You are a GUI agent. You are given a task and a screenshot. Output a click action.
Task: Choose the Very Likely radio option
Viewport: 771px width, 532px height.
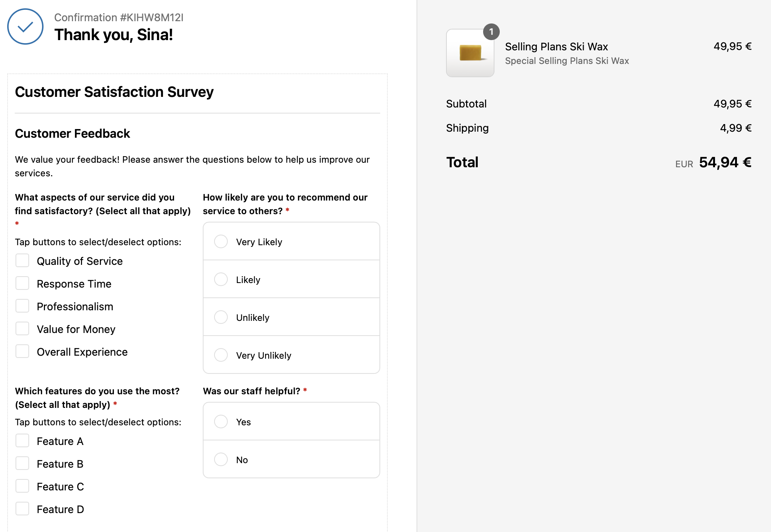[221, 241]
